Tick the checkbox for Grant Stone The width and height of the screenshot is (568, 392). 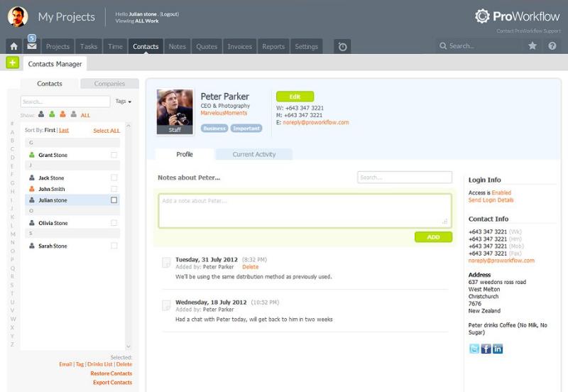click(114, 155)
